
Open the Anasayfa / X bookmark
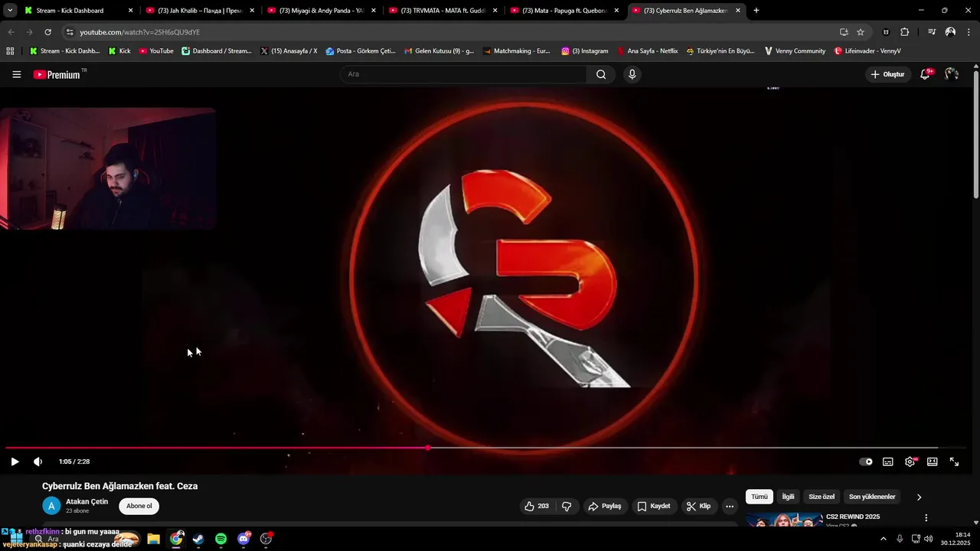289,51
